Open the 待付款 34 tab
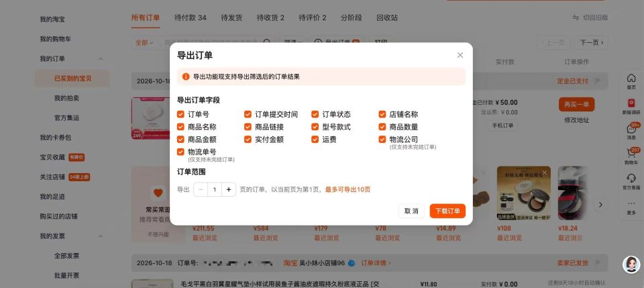 tap(190, 17)
